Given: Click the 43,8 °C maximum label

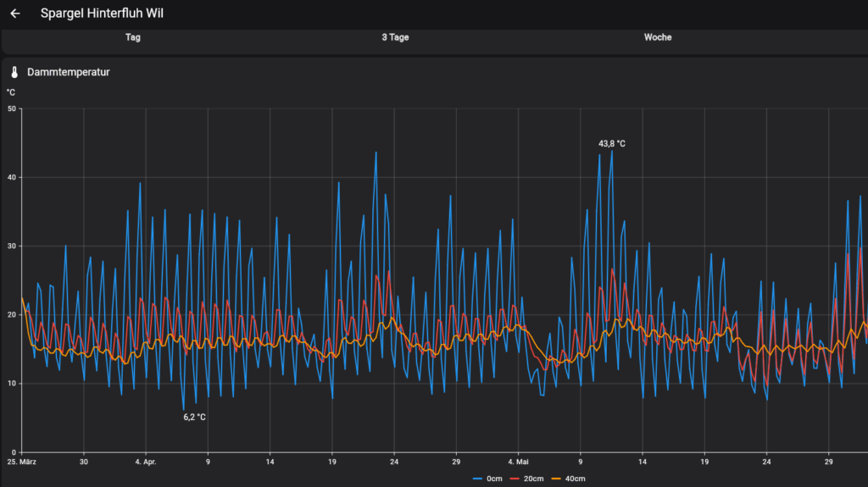Looking at the screenshot, I should [x=611, y=144].
